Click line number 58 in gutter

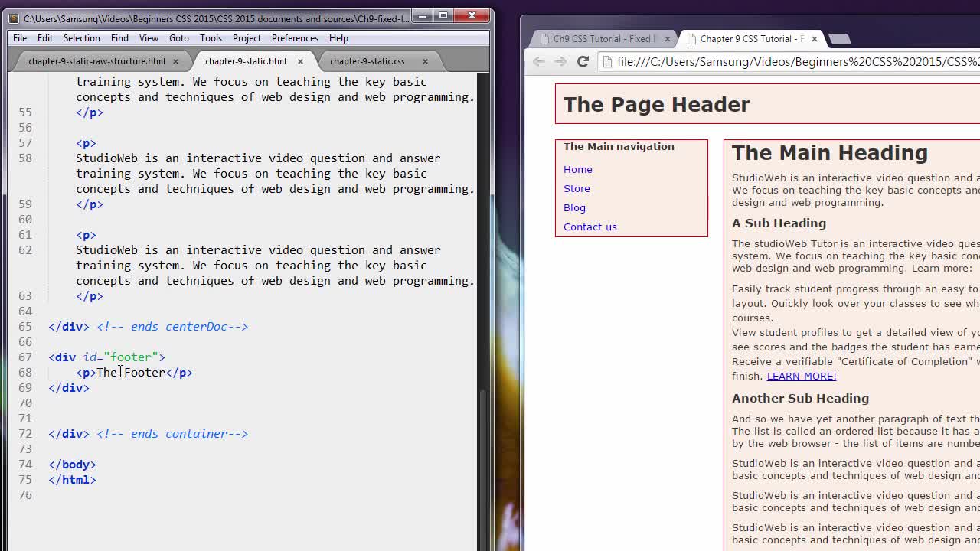click(x=25, y=158)
